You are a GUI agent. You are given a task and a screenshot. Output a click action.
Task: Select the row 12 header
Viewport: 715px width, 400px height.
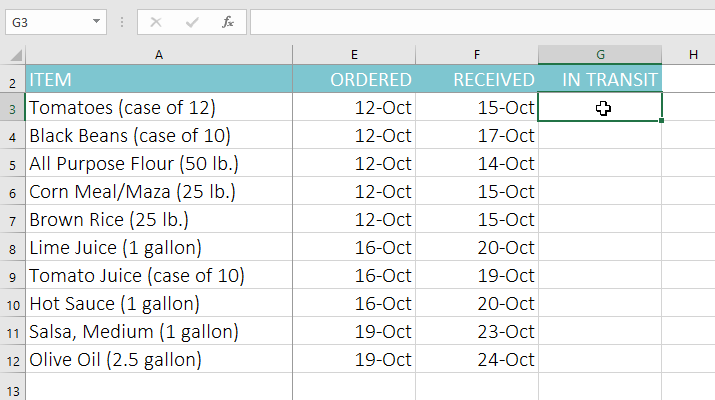coord(13,359)
